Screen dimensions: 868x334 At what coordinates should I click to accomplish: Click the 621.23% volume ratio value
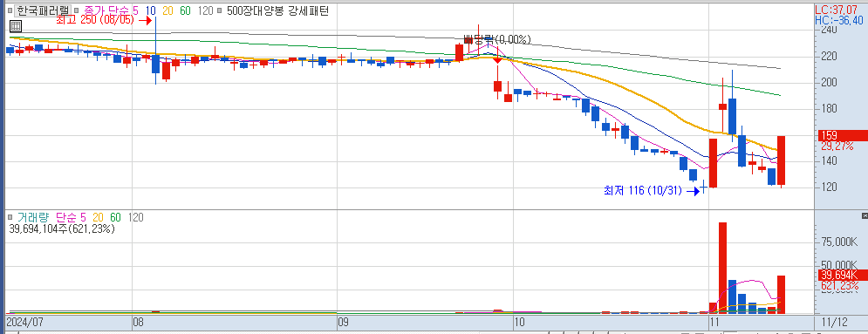839,285
